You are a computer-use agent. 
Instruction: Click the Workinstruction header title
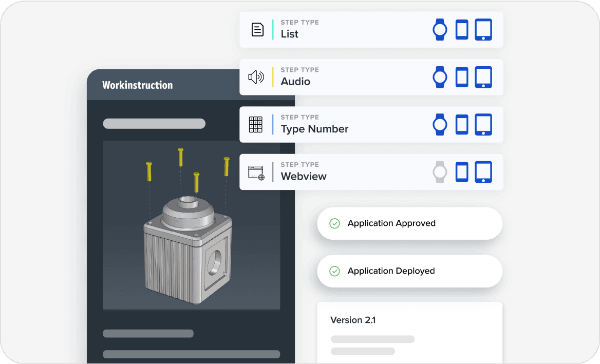click(x=137, y=85)
